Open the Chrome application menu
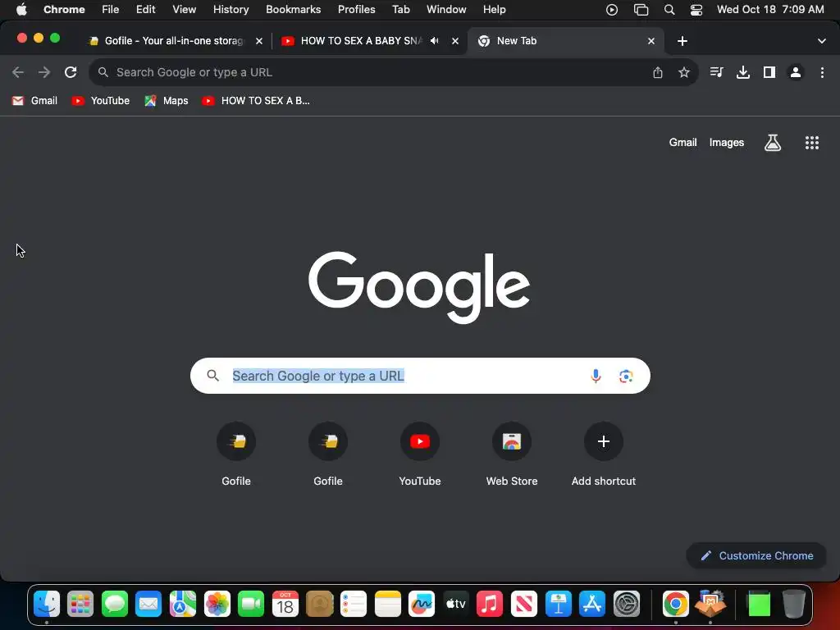This screenshot has width=840, height=630. (x=64, y=10)
